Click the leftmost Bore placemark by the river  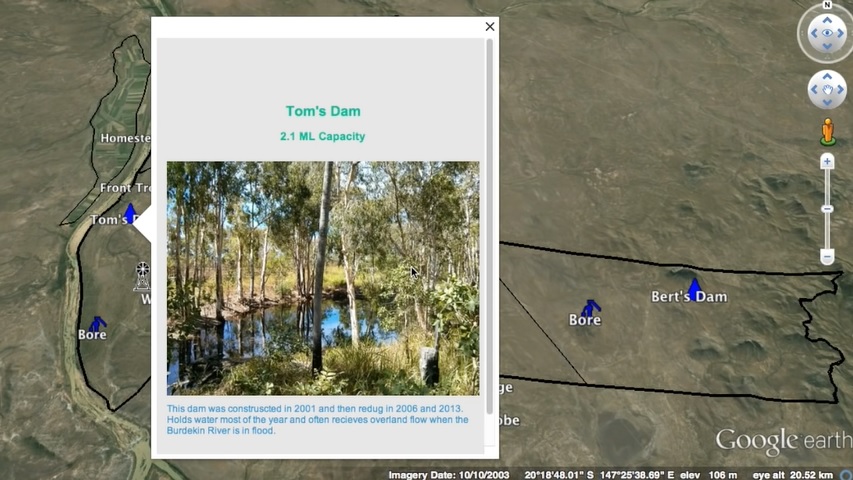[96, 323]
